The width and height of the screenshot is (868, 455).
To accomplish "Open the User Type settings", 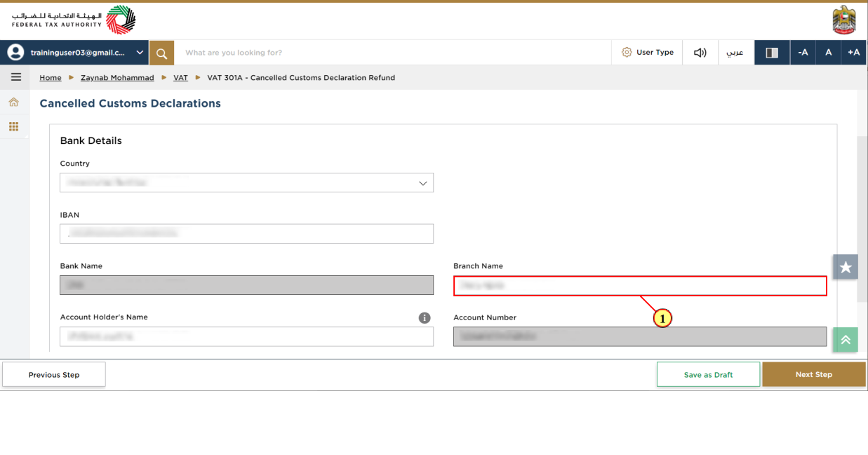I will click(x=648, y=53).
